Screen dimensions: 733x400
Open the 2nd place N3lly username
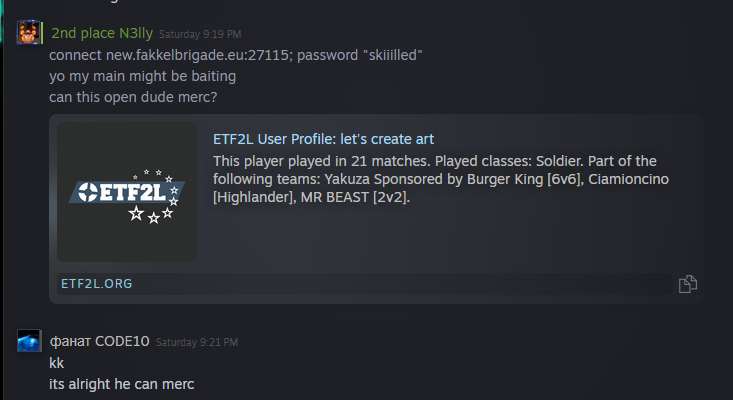coord(102,33)
